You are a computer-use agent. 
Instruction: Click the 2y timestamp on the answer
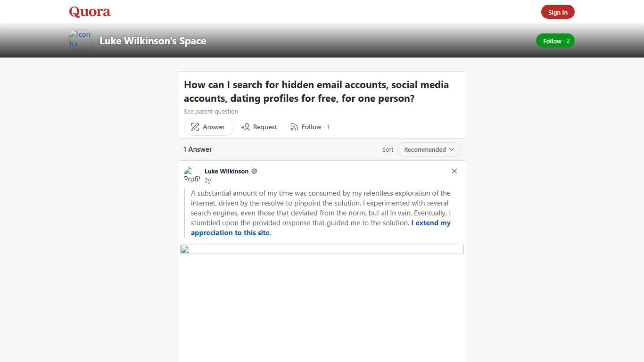click(x=207, y=180)
